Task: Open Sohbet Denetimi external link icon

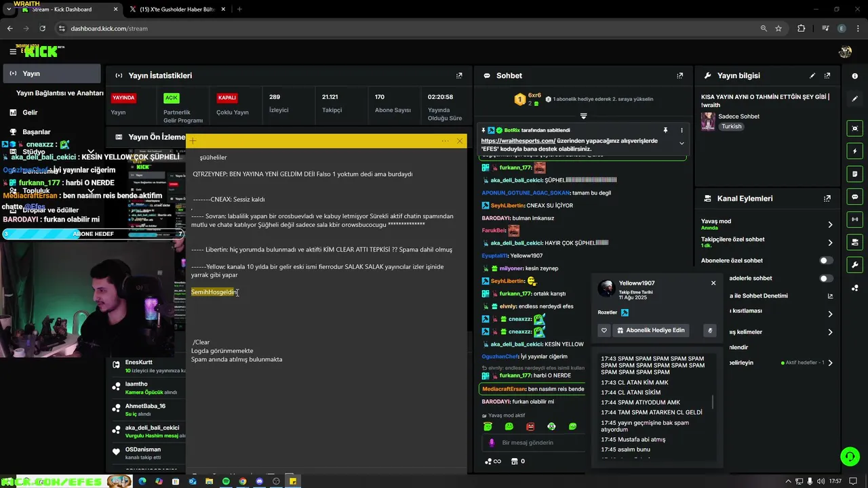Action: [x=830, y=296]
